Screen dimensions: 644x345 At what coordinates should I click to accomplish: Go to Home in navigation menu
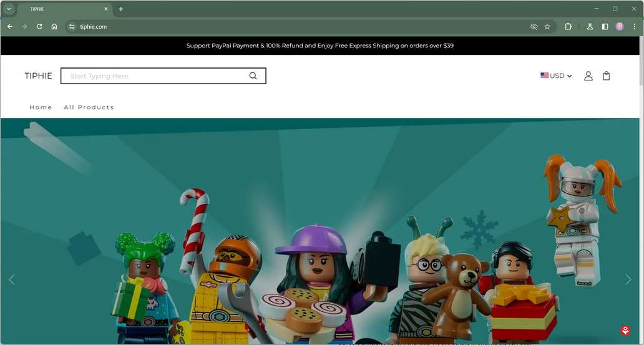point(41,107)
